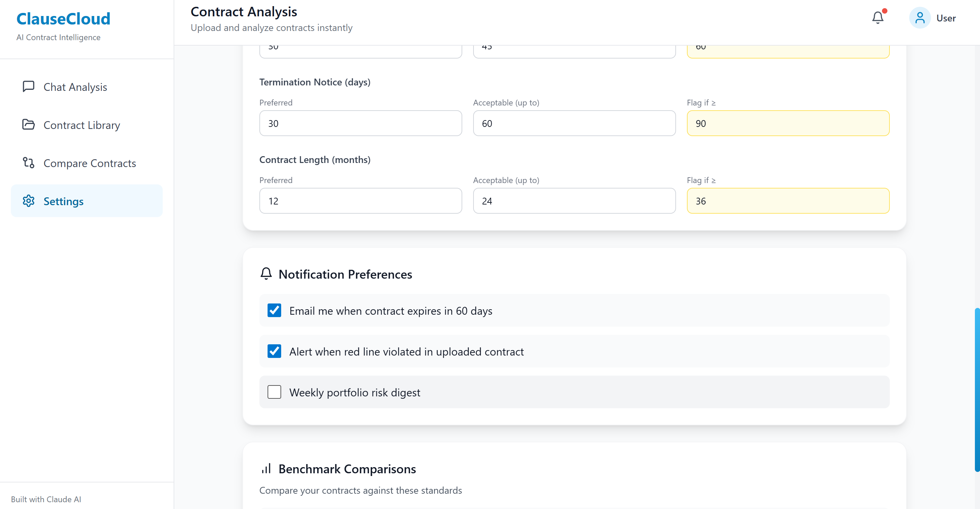Click the User profile name
The width and height of the screenshot is (980, 509).
[946, 18]
